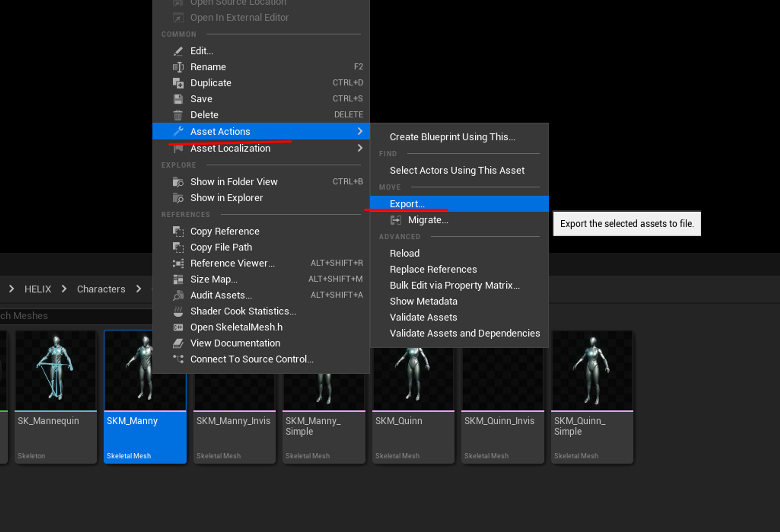Click the Shader Cook Statistics icon
The width and height of the screenshot is (780, 532).
point(178,312)
